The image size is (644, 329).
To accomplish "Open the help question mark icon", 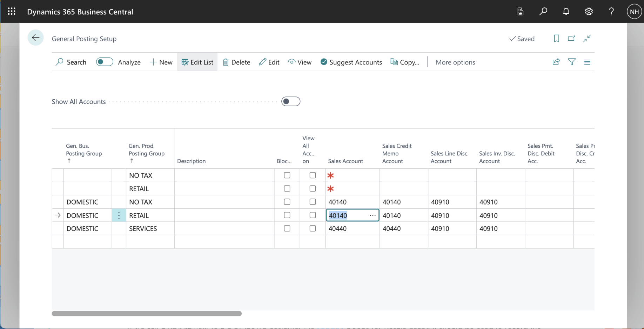I will coord(611,12).
